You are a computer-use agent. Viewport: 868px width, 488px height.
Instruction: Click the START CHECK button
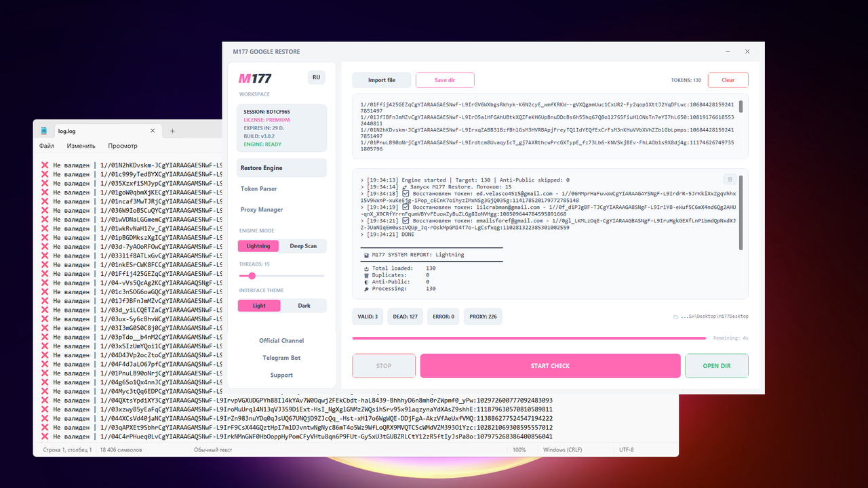550,366
